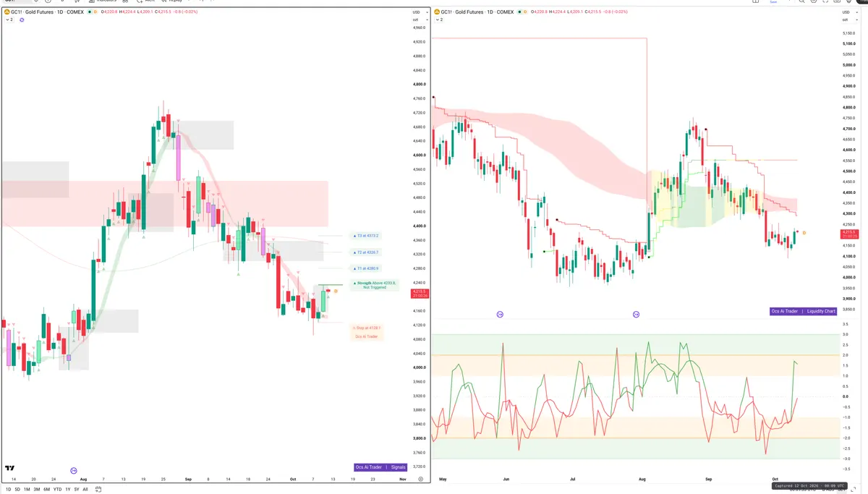Click the TradingView logo on left chart

9,469
